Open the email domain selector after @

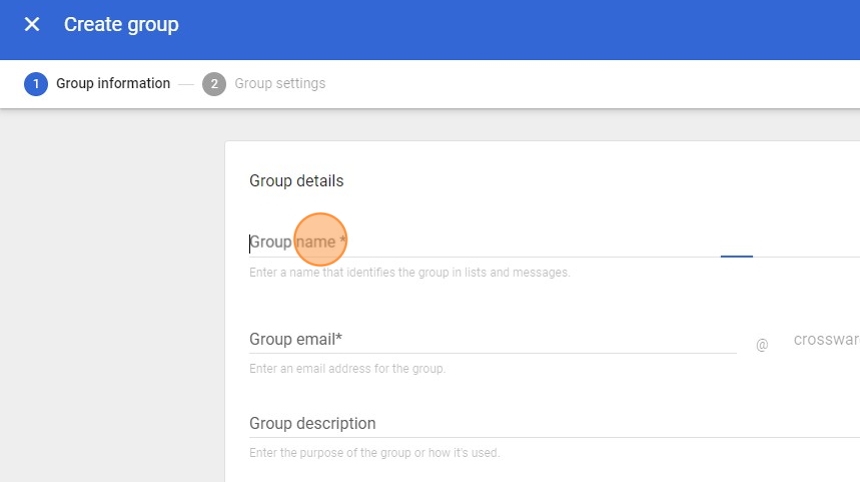coord(826,340)
